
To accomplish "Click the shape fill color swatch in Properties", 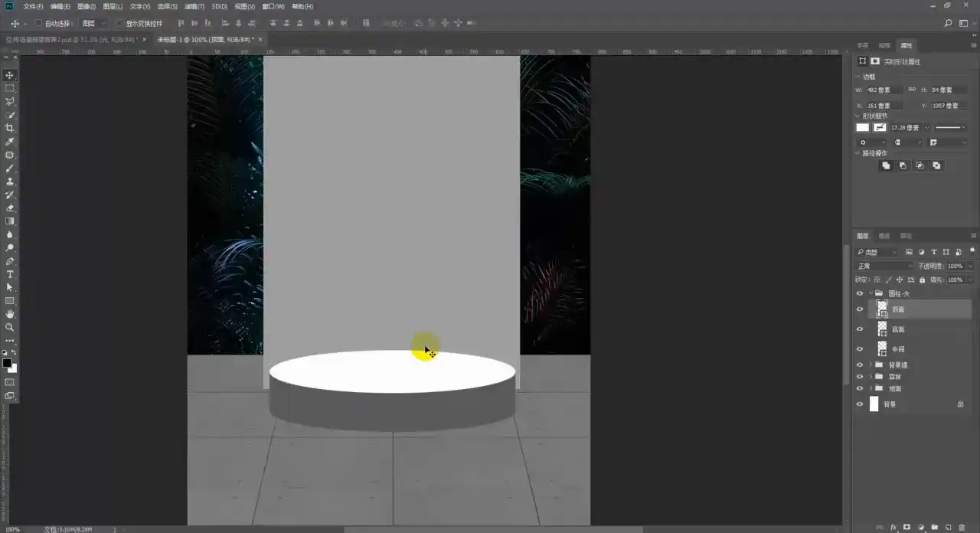I will pyautogui.click(x=863, y=127).
